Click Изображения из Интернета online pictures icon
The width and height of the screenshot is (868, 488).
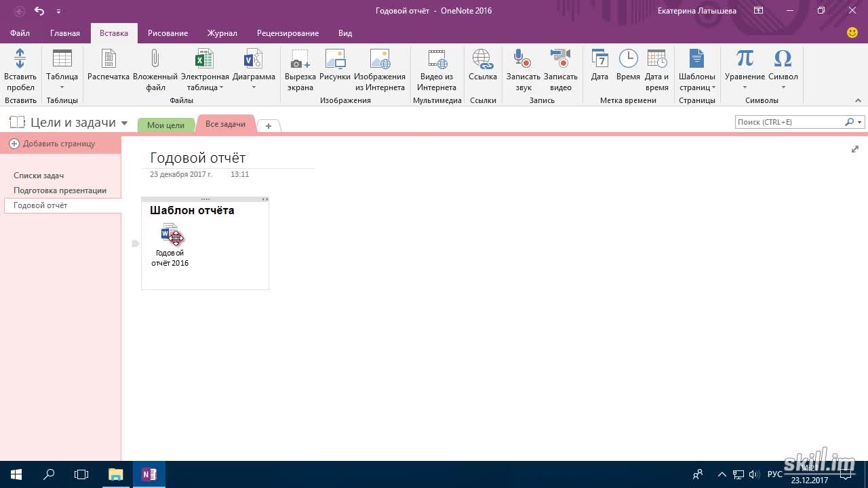(380, 59)
